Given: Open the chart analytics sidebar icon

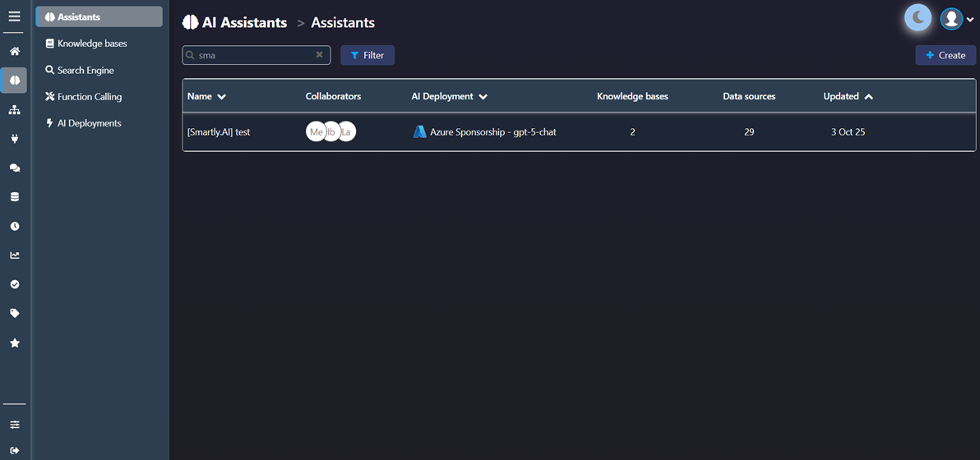Looking at the screenshot, I should (x=14, y=255).
